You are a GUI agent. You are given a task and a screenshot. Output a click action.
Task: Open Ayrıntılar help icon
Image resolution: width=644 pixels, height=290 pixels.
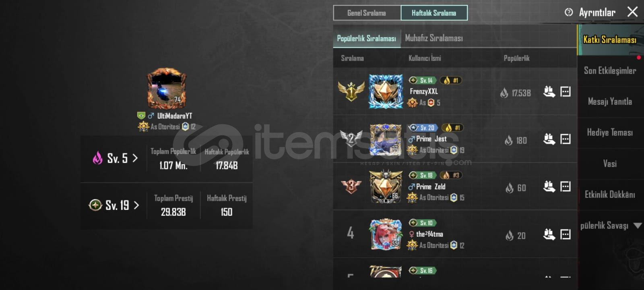click(569, 12)
